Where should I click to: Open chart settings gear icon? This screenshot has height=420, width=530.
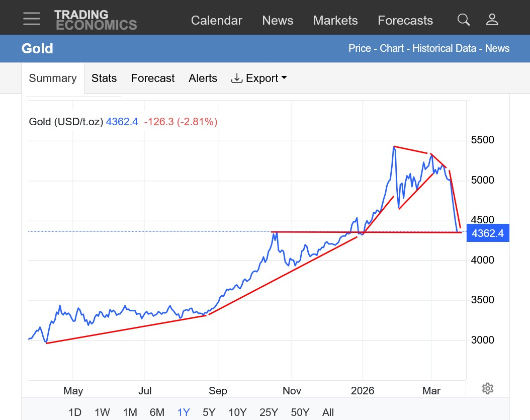tap(487, 388)
